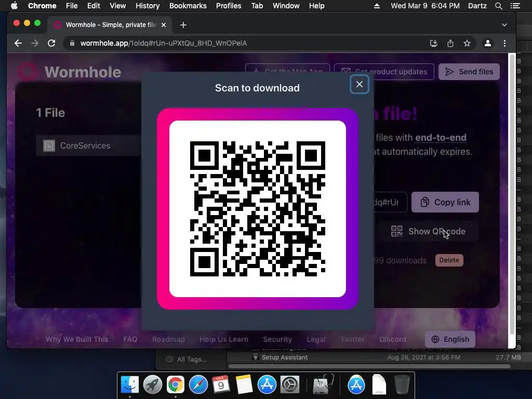Viewport: 532px width, 399px height.
Task: Open a new tab with plus button
Action: [x=183, y=25]
